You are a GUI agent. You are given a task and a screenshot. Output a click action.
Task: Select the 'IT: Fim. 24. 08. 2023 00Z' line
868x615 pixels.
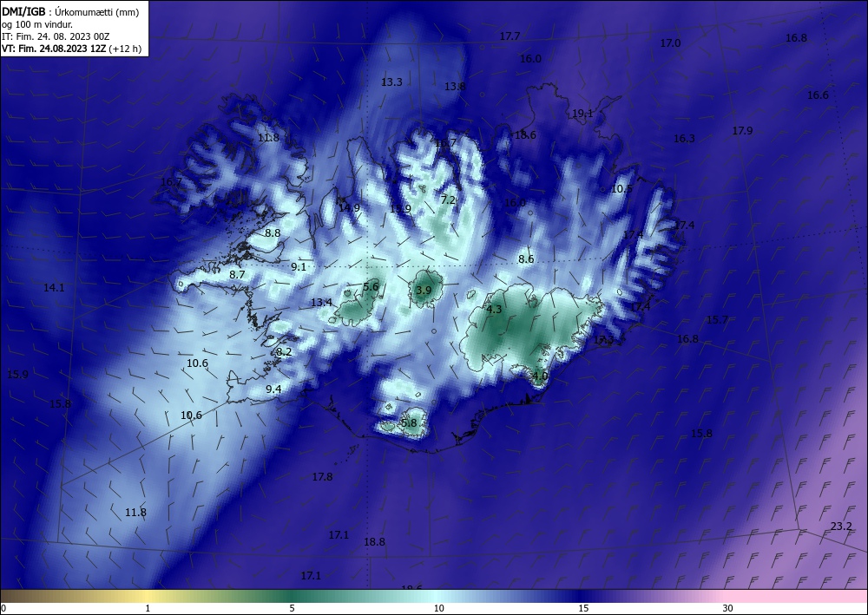click(x=56, y=36)
